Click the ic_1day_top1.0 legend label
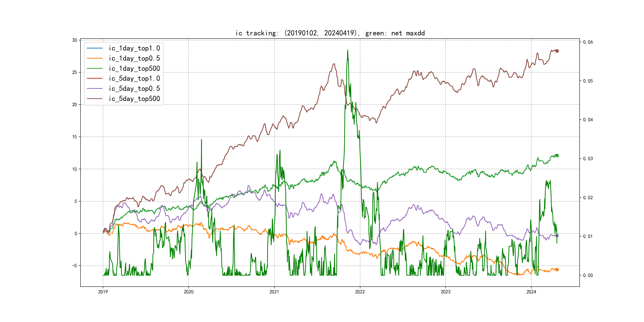The width and height of the screenshot is (644, 322). click(134, 48)
